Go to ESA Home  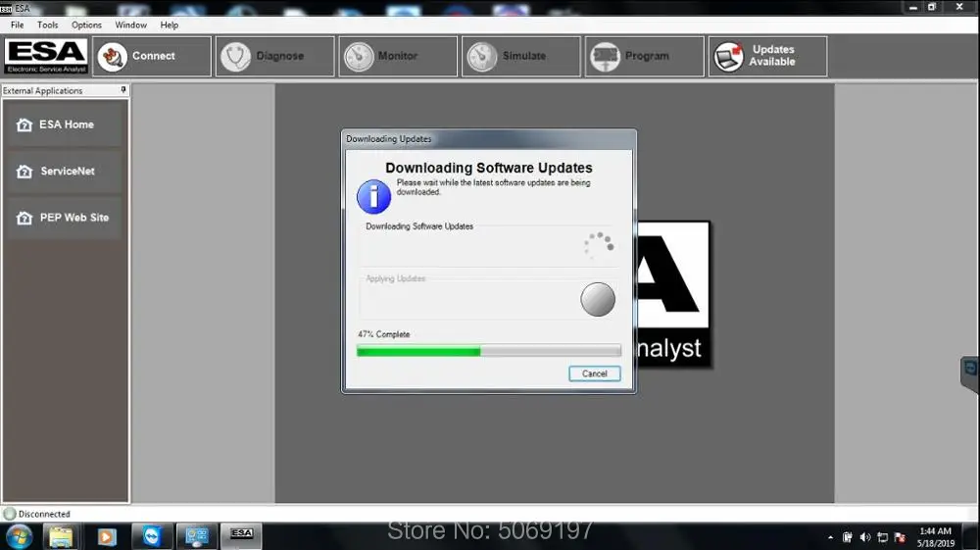tap(65, 125)
